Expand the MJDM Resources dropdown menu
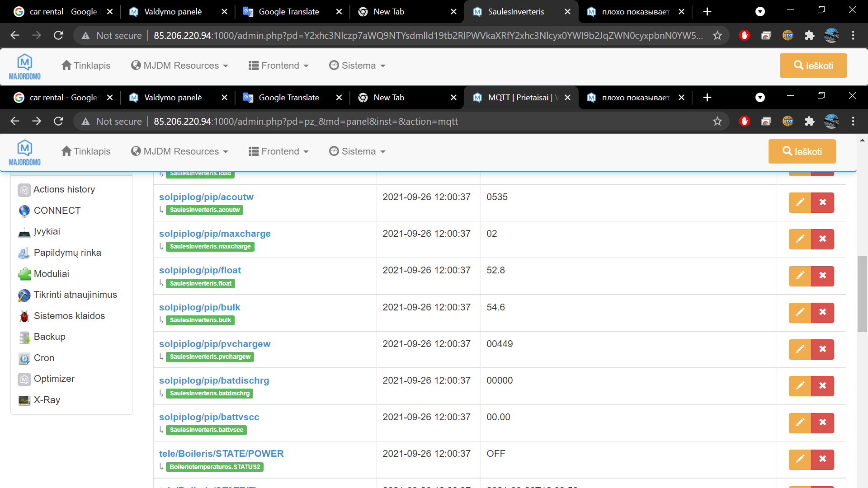Screen dimensions: 868x488 180,151
